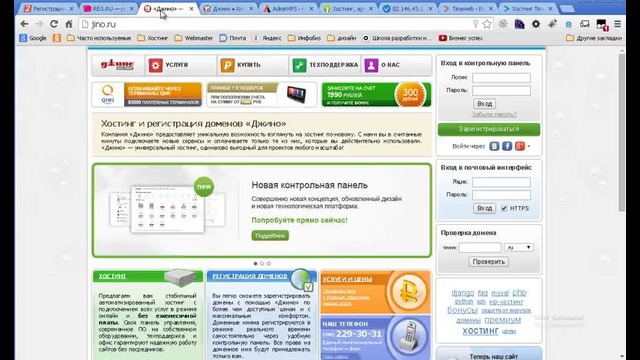This screenshot has width=640, height=360.
Task: Click the Google bookmark icon
Action: pyautogui.click(x=23, y=38)
